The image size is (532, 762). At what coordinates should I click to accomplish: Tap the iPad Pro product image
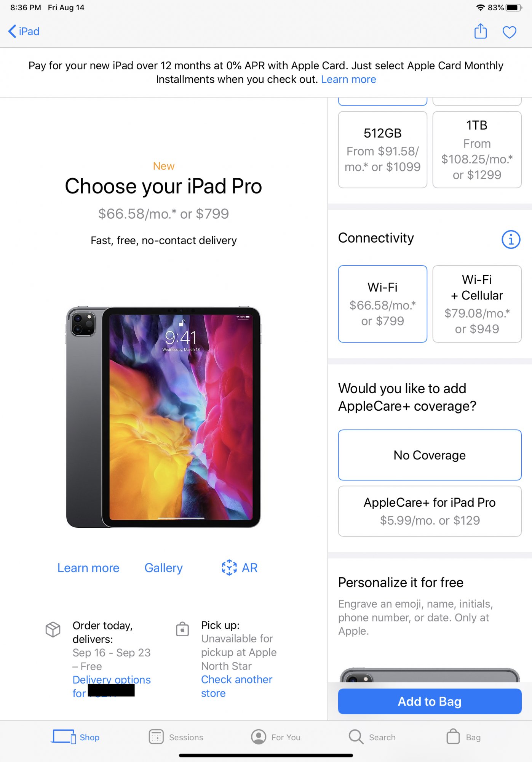[x=163, y=417]
